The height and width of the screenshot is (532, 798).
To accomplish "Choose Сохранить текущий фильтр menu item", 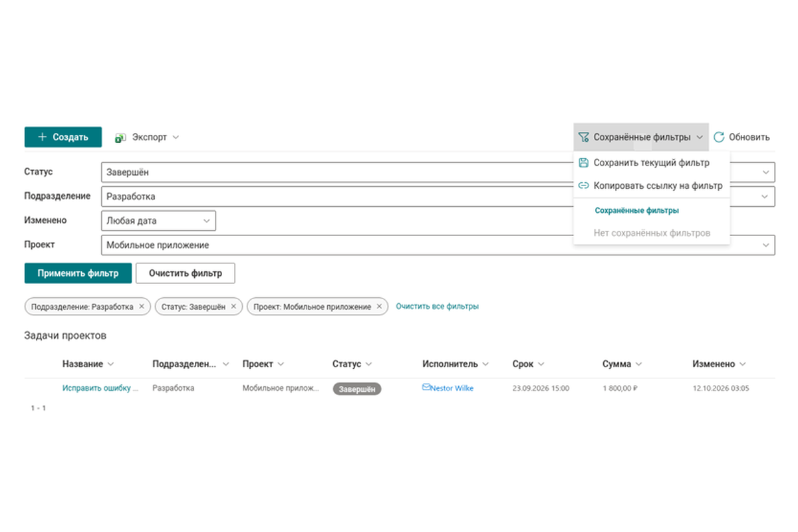I will pos(652,163).
